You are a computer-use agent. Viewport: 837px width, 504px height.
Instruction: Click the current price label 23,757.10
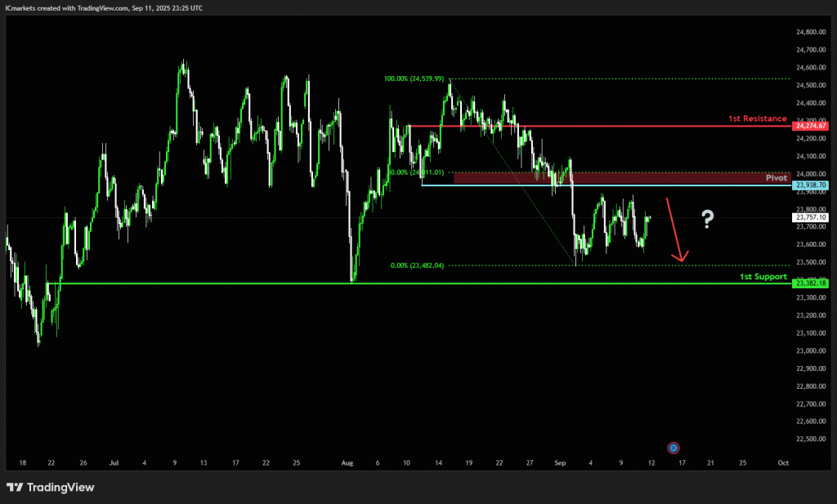tap(810, 217)
